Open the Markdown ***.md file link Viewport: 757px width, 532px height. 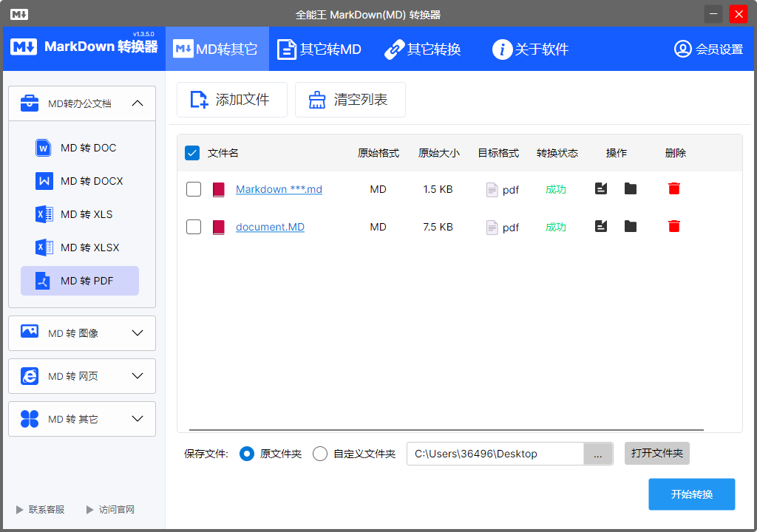tap(279, 189)
